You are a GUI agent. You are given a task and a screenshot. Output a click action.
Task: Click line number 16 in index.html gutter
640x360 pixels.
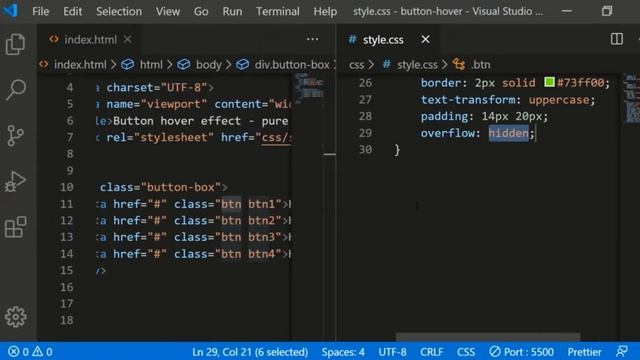pyautogui.click(x=67, y=287)
